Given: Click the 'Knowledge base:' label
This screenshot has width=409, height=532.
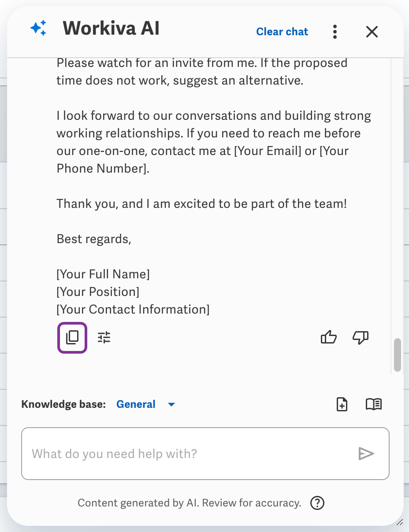Looking at the screenshot, I should point(63,404).
